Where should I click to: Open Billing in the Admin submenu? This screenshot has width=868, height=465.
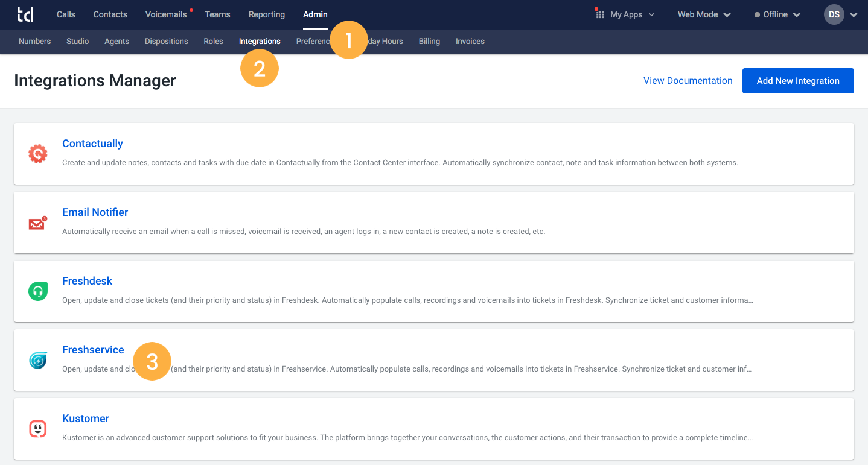pyautogui.click(x=429, y=41)
